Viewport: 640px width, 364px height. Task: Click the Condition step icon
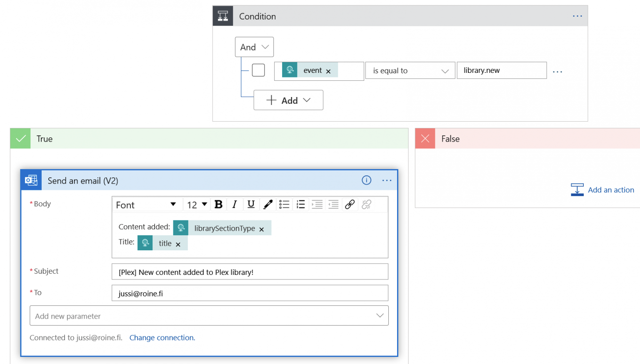(x=223, y=16)
